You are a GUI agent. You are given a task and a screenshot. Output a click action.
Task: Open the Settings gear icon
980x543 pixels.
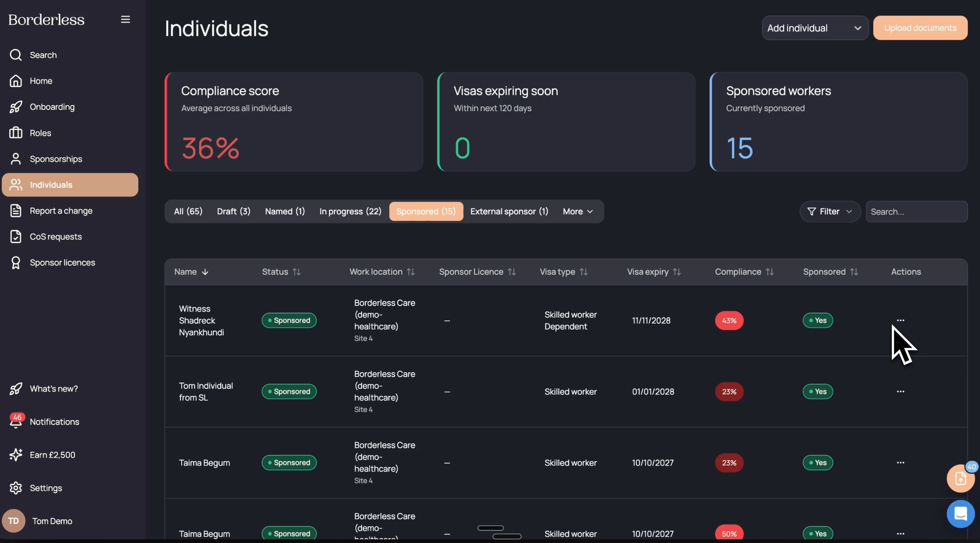pyautogui.click(x=16, y=488)
